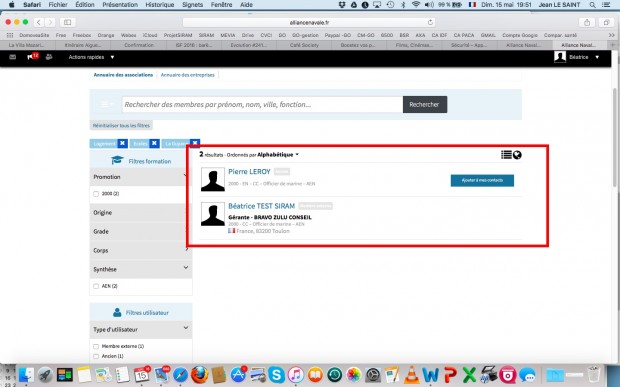Open Spotlight search in the menu bar

(592, 5)
